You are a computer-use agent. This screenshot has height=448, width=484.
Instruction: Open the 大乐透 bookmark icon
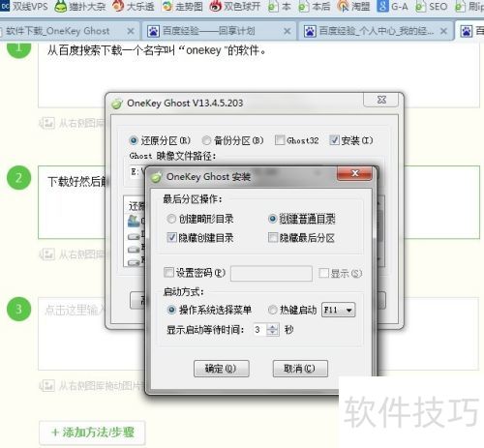[x=118, y=6]
